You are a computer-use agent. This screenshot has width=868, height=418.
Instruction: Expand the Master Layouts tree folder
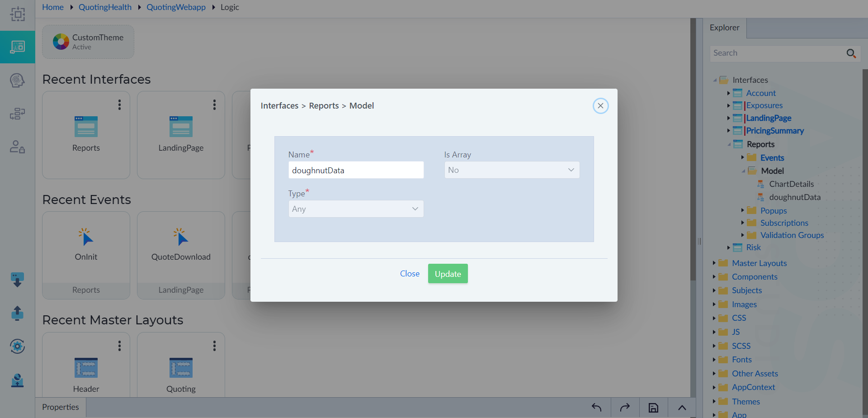click(x=714, y=263)
